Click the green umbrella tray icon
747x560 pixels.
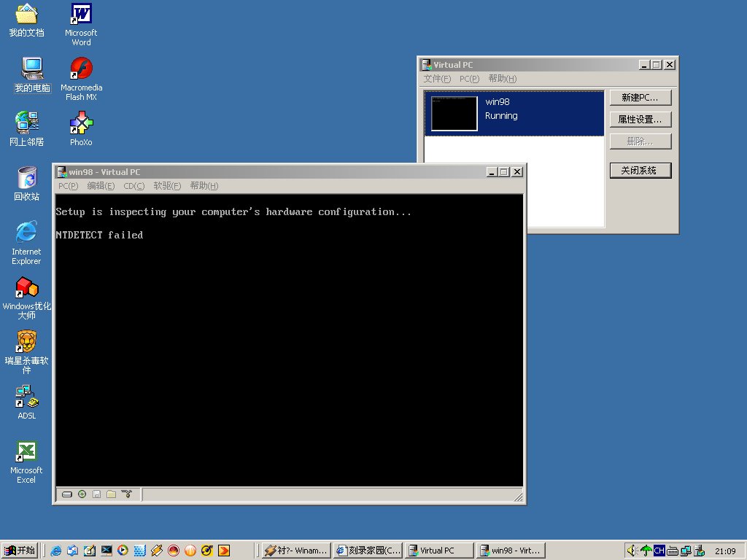point(646,551)
